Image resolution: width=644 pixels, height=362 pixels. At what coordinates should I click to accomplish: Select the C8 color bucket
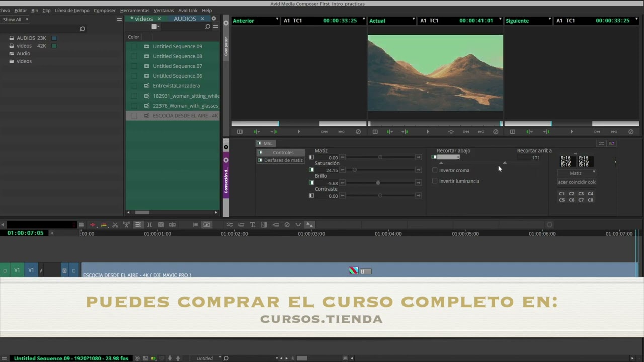click(x=591, y=200)
